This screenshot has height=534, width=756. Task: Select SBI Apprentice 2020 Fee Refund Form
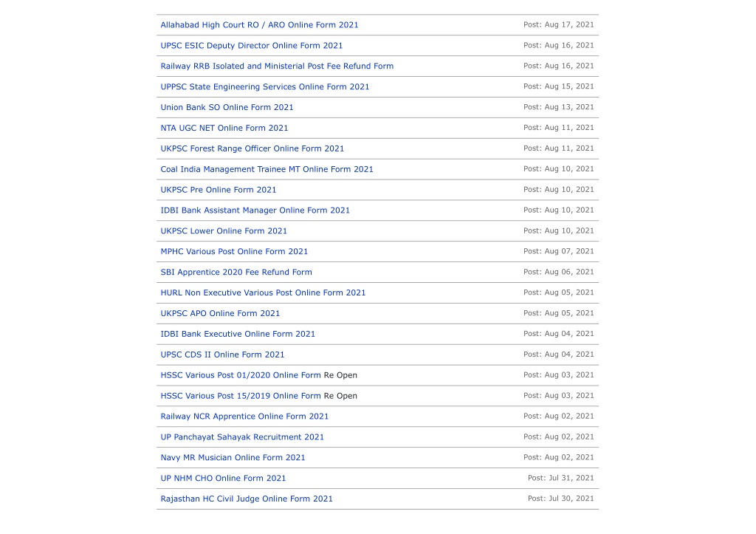coord(236,272)
